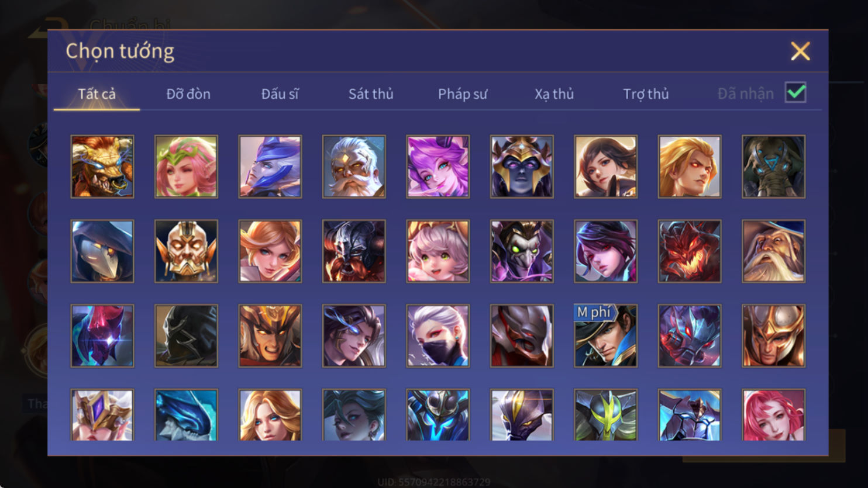Close the Chọn tướng dialog
The height and width of the screenshot is (488, 868).
(800, 51)
